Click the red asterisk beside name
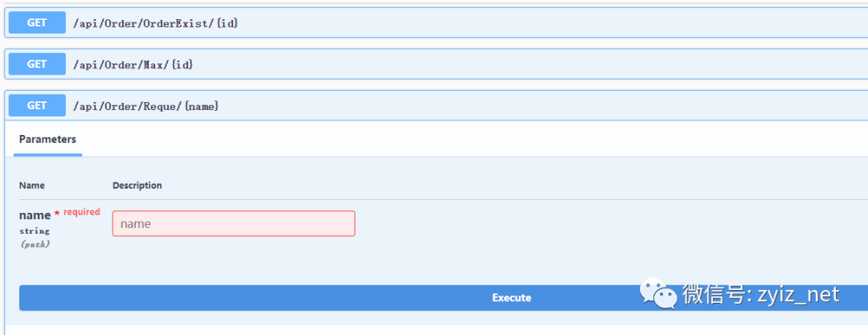Image resolution: width=868 pixels, height=335 pixels. [x=57, y=214]
